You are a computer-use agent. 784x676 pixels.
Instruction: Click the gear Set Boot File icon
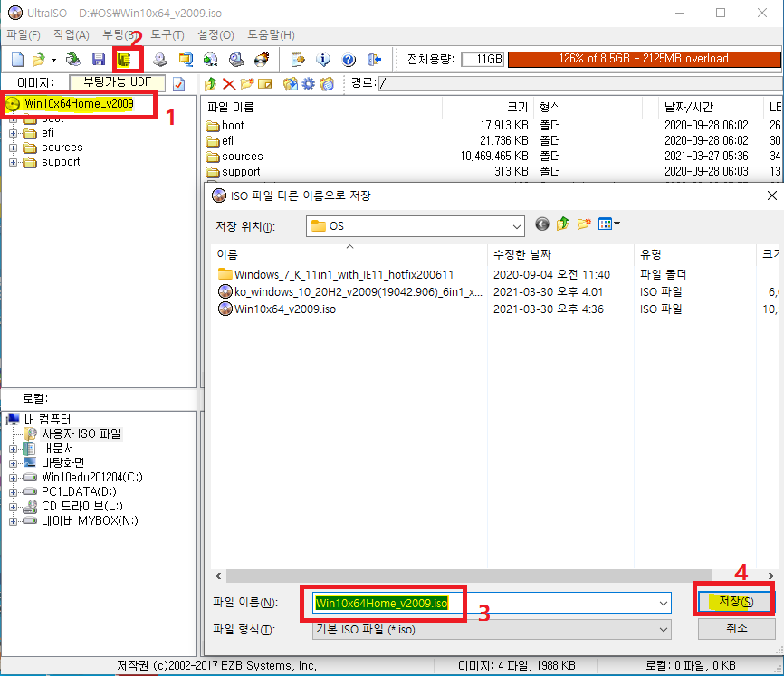click(309, 84)
